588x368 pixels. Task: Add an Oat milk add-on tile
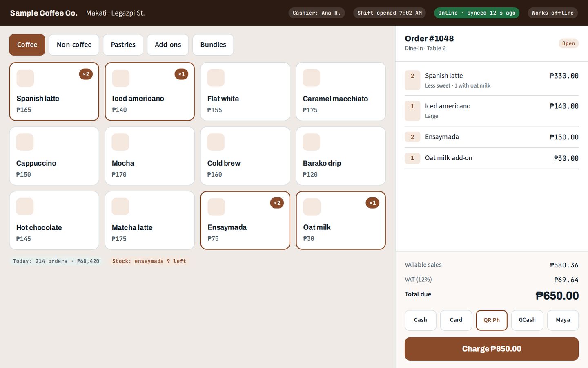[x=341, y=220]
